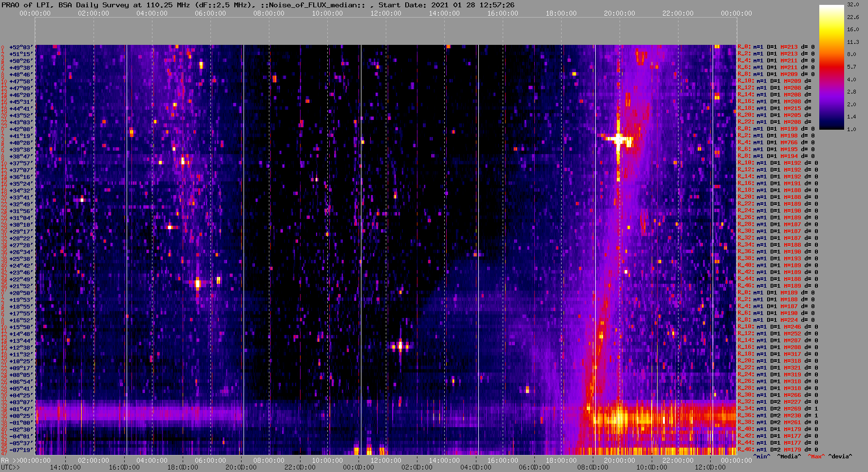The height and width of the screenshot is (472, 868).
Task: Click the row stats reading M=287
Action: (777, 341)
